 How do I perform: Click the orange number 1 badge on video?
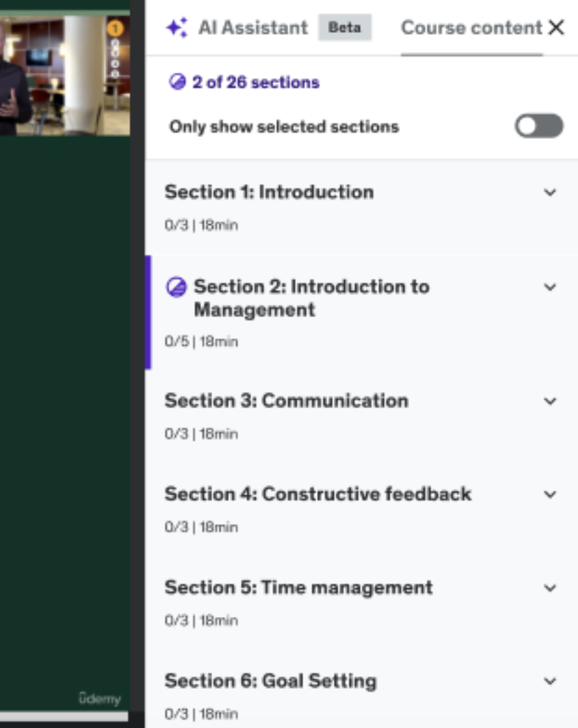pyautogui.click(x=116, y=29)
